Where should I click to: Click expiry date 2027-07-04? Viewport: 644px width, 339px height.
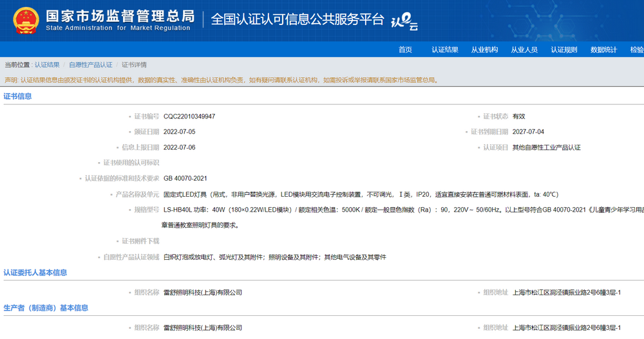tap(528, 132)
